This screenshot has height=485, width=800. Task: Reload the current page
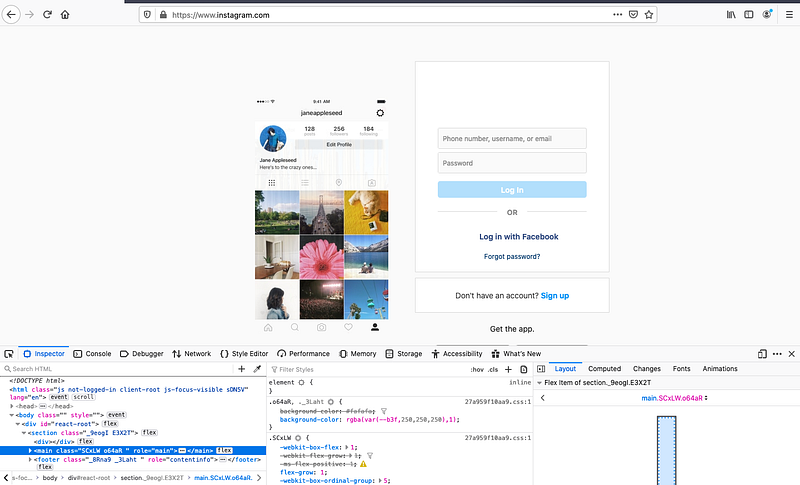47,15
